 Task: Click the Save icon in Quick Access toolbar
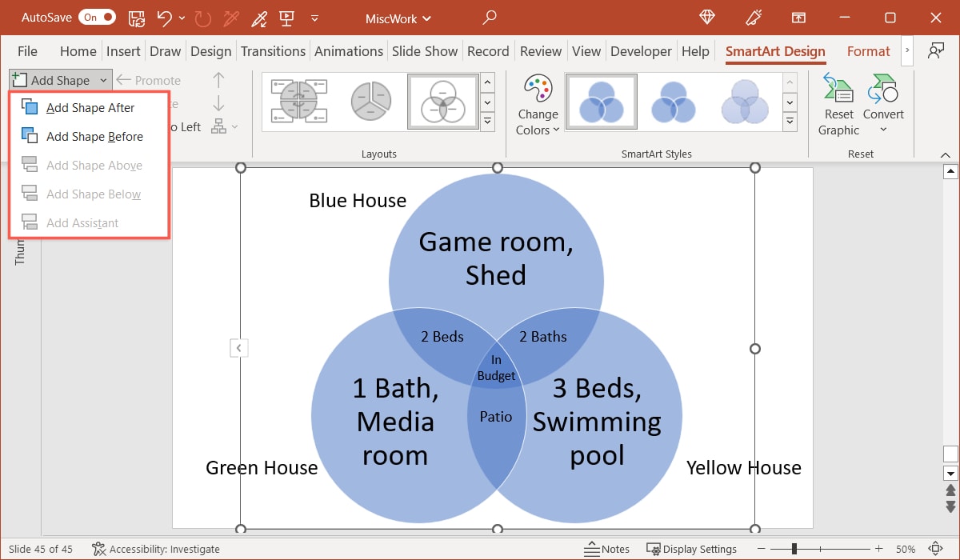click(x=136, y=17)
